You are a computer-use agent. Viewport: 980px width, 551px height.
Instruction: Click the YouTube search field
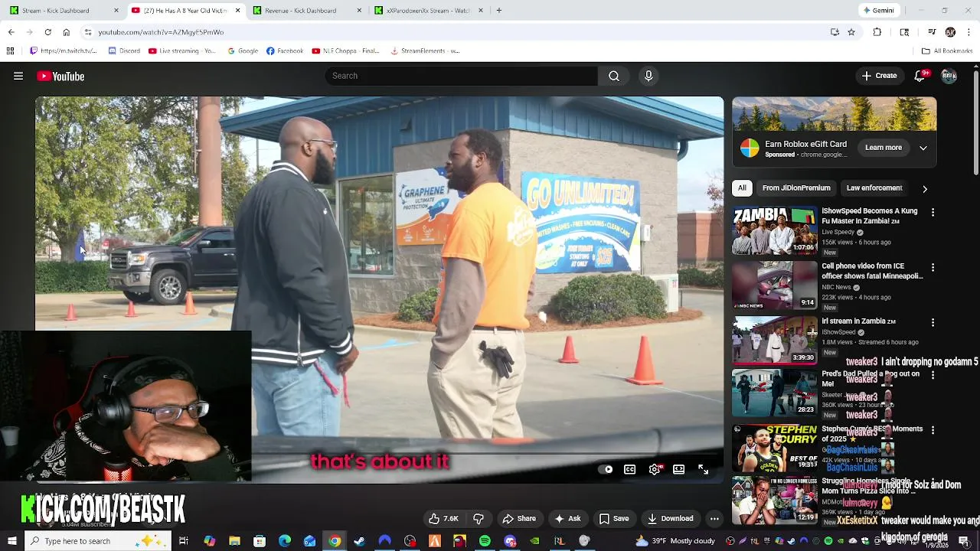click(461, 76)
